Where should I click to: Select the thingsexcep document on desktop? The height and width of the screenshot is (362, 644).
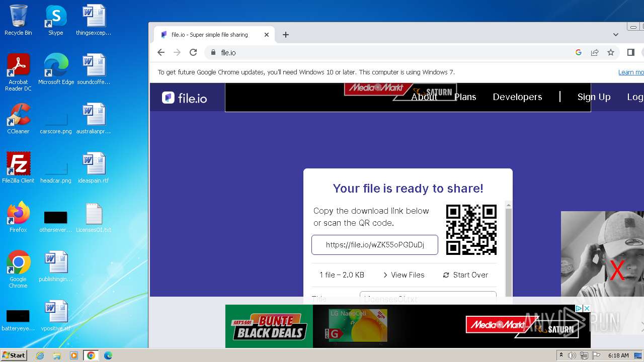pos(94,20)
